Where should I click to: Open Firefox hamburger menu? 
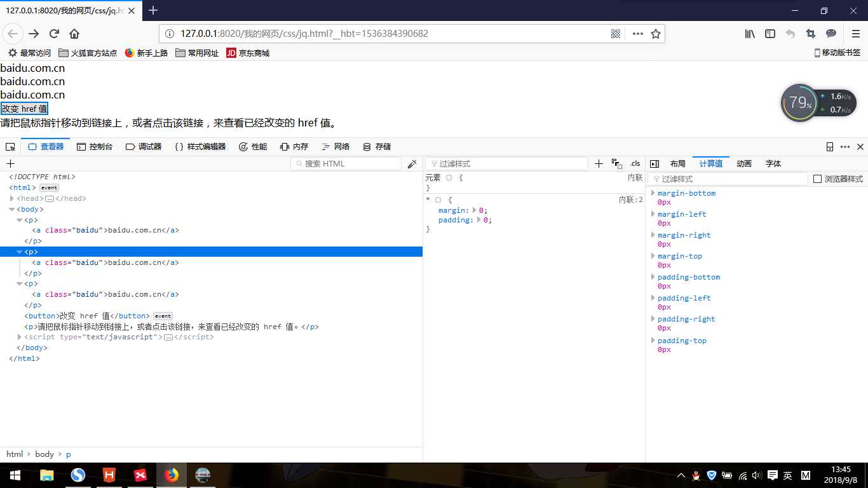(856, 34)
